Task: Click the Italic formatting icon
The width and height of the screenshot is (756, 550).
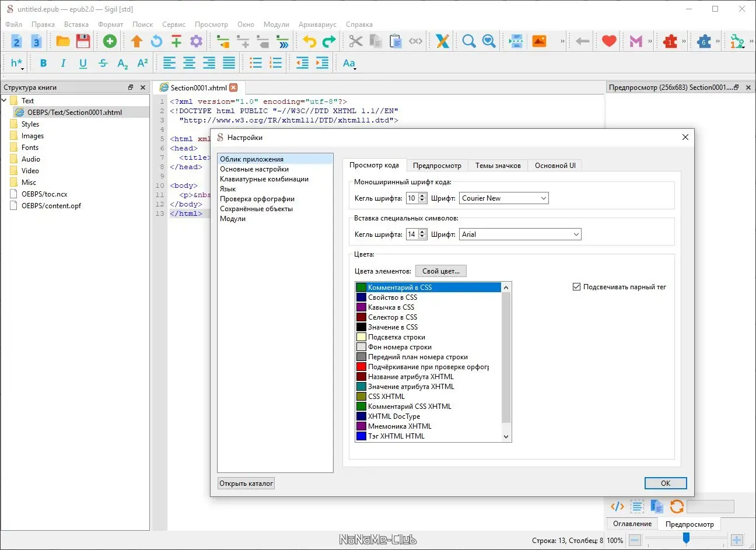Action: 63,64
